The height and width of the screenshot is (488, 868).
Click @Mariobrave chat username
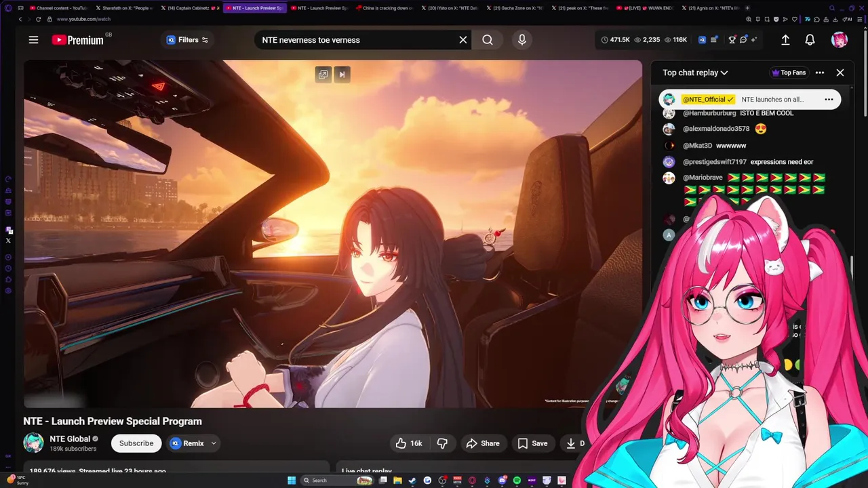click(x=703, y=178)
